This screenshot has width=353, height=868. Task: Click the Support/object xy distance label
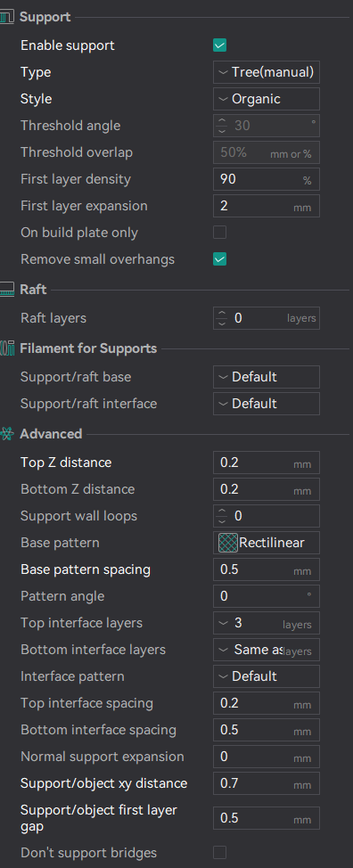point(104,783)
